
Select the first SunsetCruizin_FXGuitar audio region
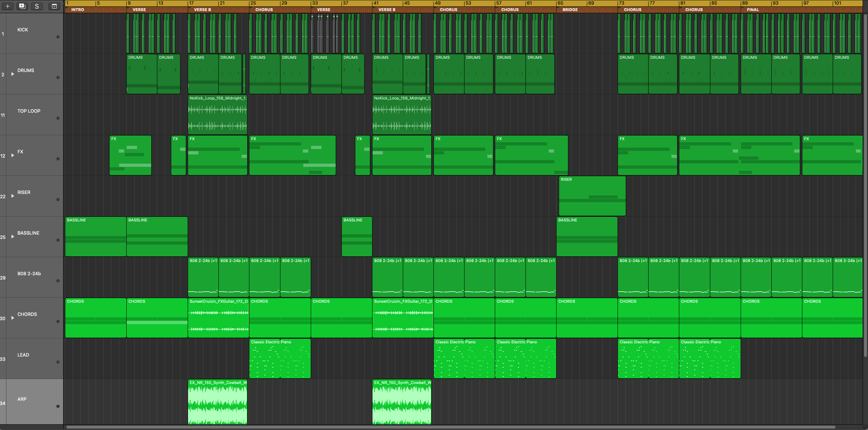tap(218, 318)
